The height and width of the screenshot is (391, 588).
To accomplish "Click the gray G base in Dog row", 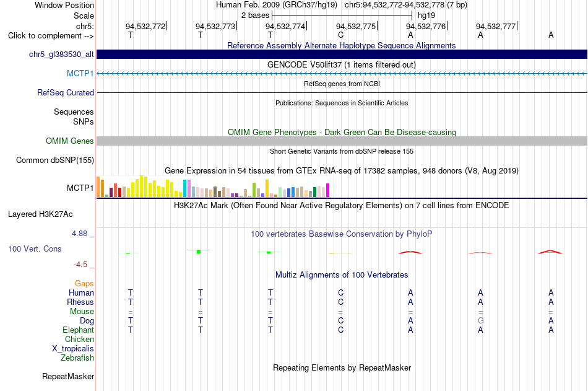I will click(480, 320).
